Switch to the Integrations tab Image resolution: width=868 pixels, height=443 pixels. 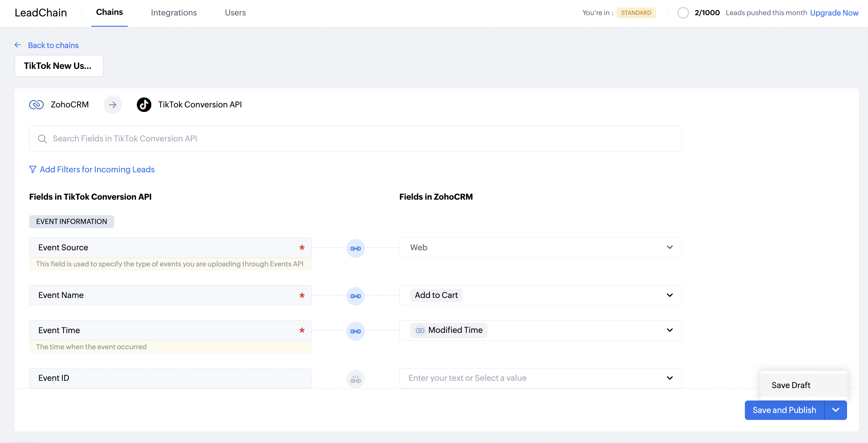tap(173, 13)
